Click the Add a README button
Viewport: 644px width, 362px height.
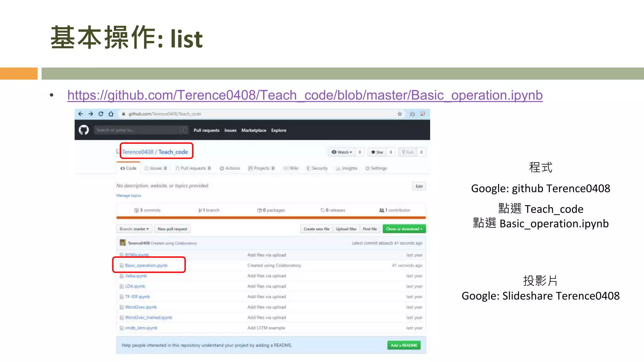[x=404, y=345]
